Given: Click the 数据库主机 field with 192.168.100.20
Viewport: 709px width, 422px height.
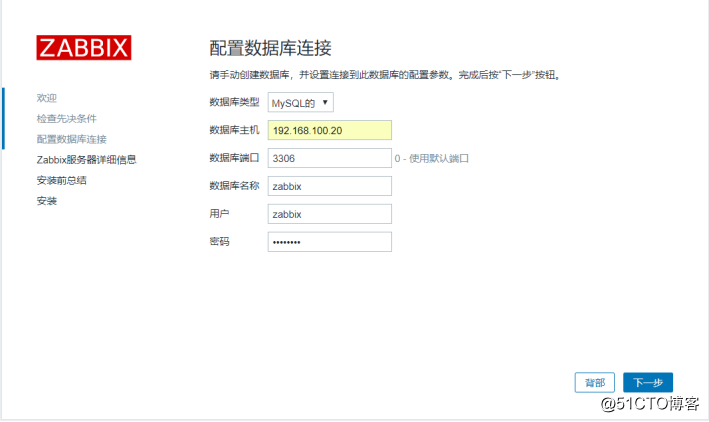Looking at the screenshot, I should coord(330,130).
